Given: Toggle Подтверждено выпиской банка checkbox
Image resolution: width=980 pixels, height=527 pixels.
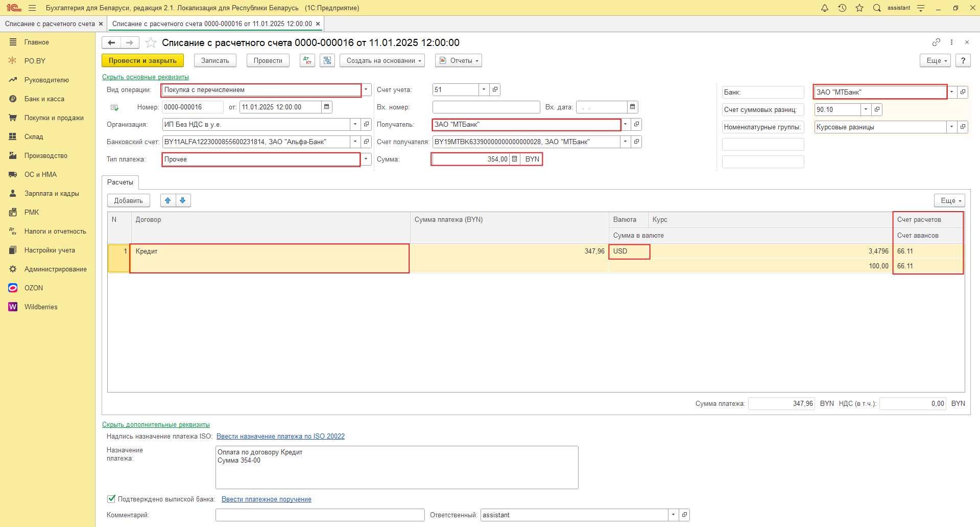Looking at the screenshot, I should click(111, 499).
